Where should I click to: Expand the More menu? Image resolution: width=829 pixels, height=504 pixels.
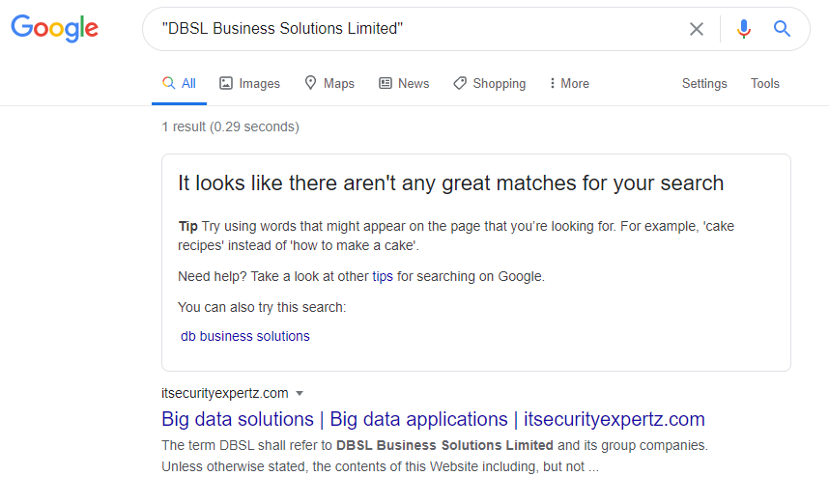click(x=569, y=83)
